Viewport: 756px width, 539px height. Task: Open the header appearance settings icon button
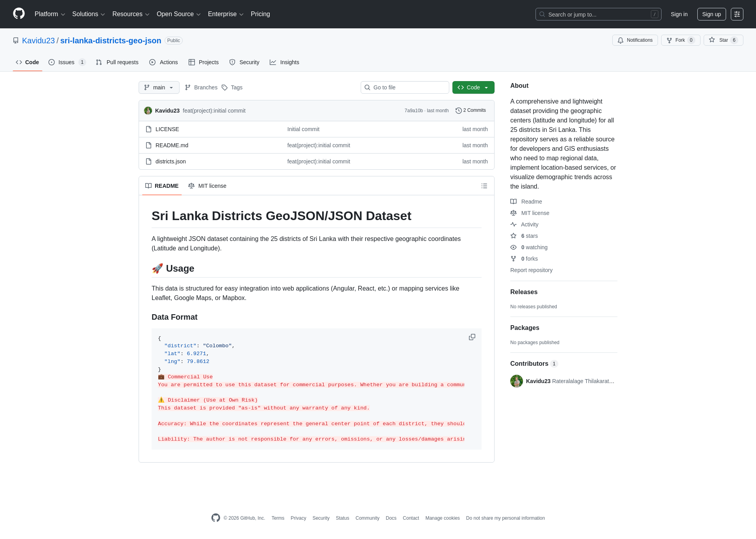[x=737, y=14]
